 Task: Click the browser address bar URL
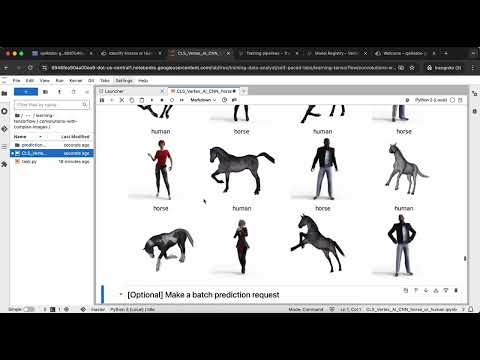click(223, 68)
